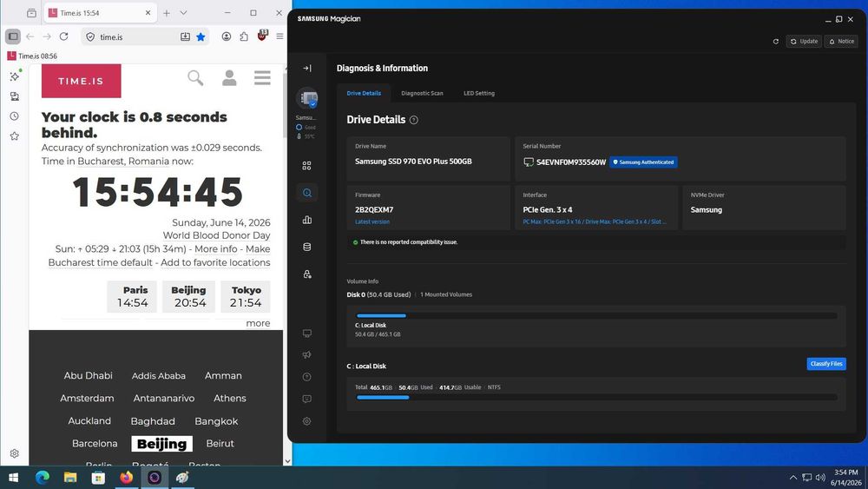
Task: Open the Time.is 08:56 bookmark
Action: [32, 56]
